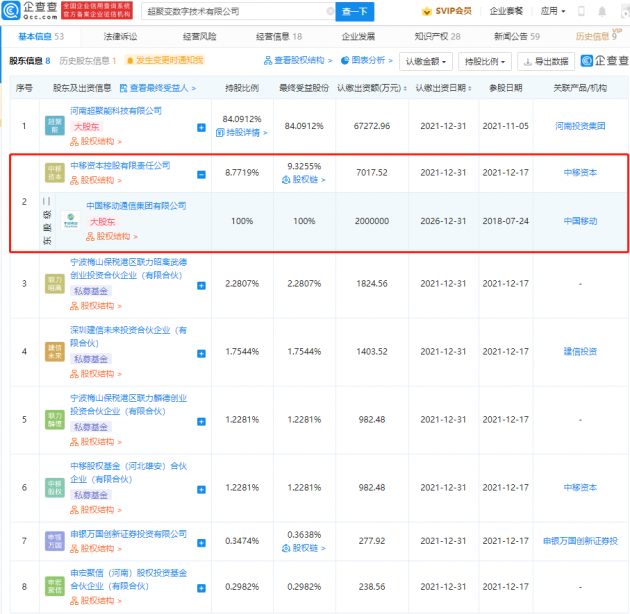Viewport: 630px width, 614px height.
Task: Click 发生变更时通知我 alert button
Action: click(x=165, y=60)
